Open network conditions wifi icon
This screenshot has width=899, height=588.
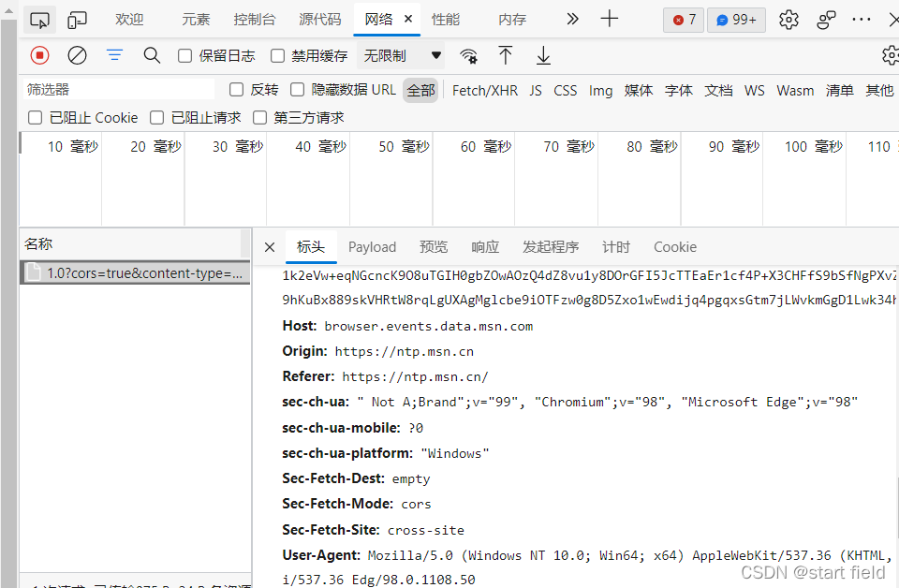pos(468,55)
